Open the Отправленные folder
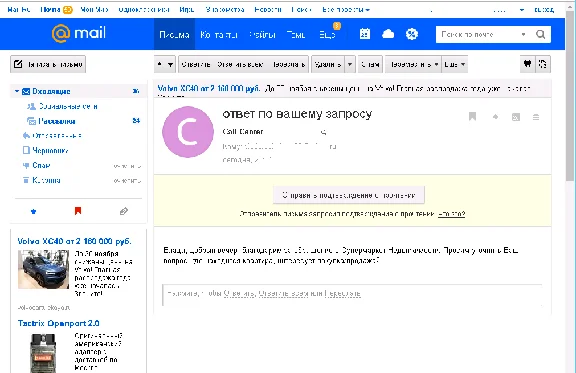The height and width of the screenshot is (373, 576). click(x=57, y=136)
